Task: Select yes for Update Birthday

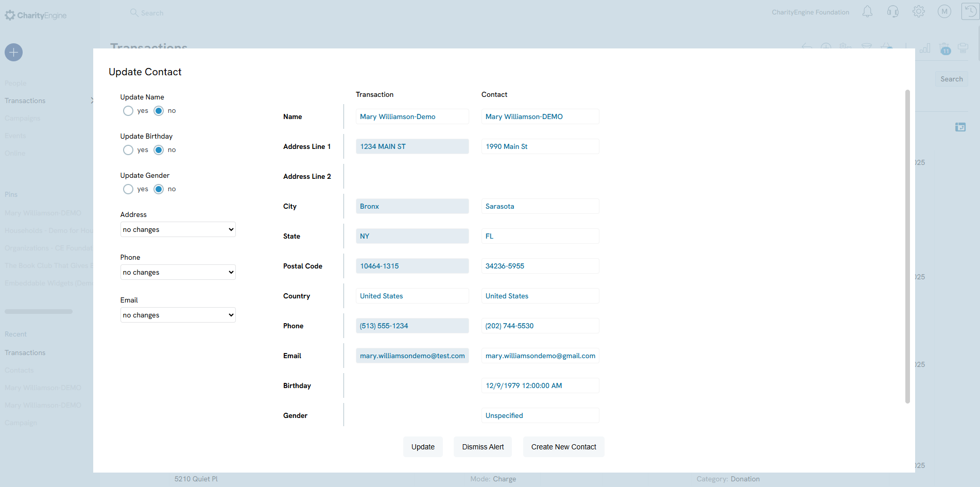Action: (128, 150)
